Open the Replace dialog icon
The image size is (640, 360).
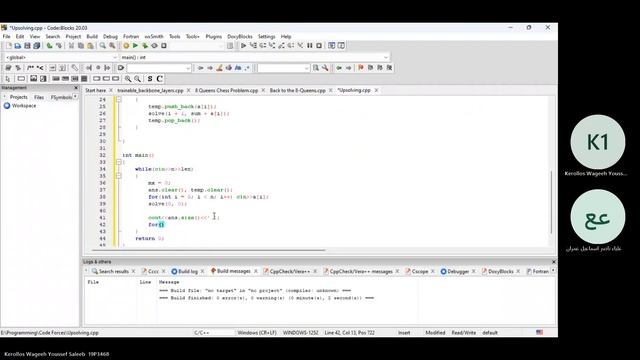point(112,46)
